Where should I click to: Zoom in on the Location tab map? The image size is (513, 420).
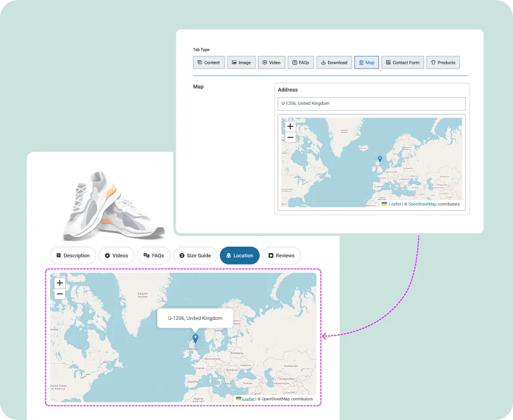(x=60, y=283)
